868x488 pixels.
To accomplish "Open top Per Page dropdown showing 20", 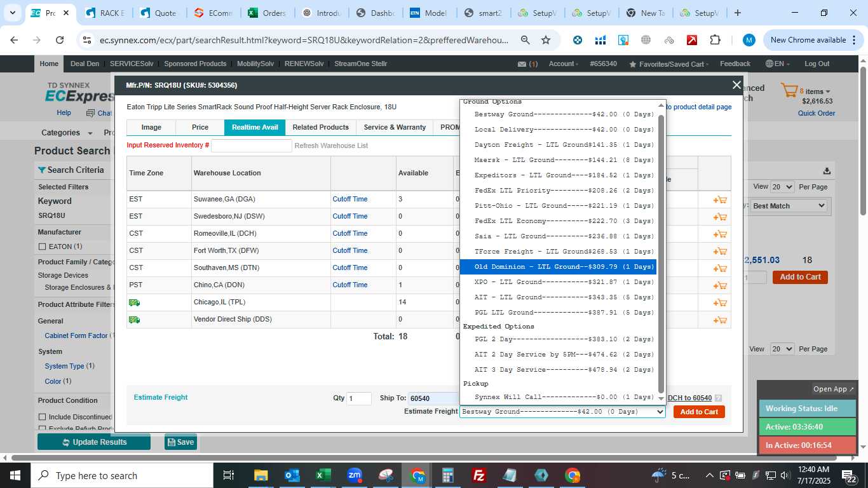I will (781, 187).
